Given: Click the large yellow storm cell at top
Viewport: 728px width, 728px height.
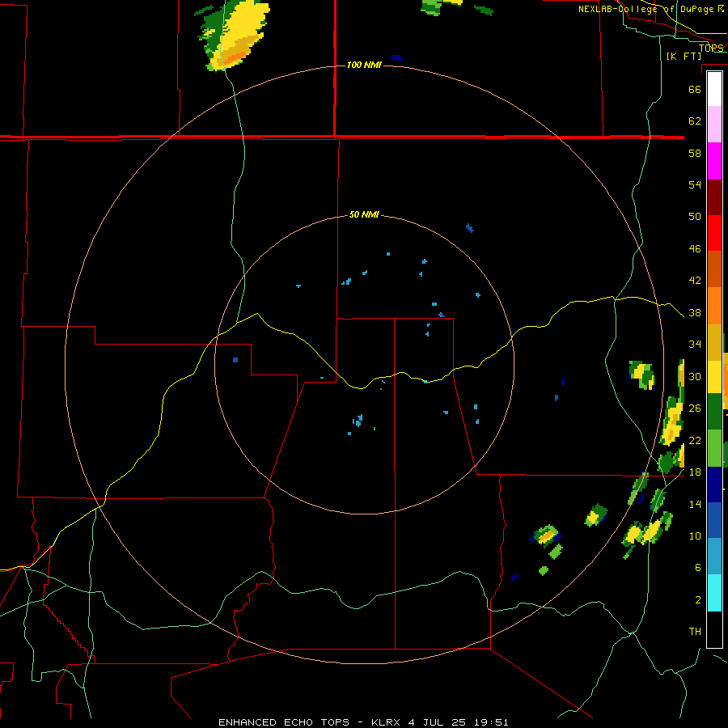Looking at the screenshot, I should [x=235, y=35].
